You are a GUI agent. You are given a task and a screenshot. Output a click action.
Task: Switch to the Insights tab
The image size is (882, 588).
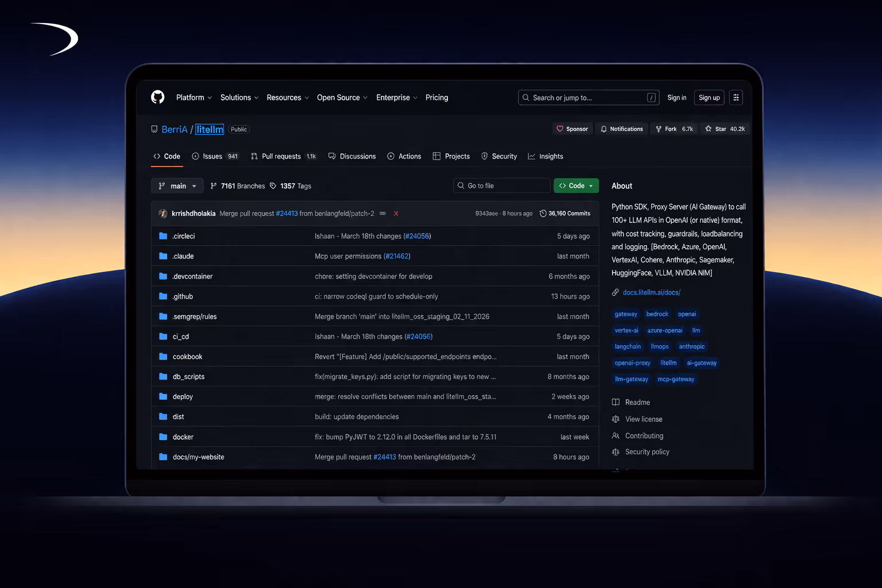[x=546, y=156]
